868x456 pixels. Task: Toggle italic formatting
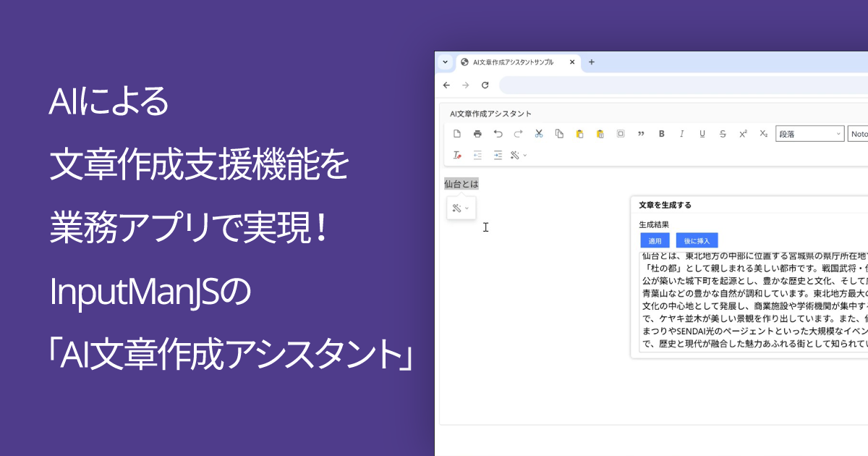(x=681, y=134)
